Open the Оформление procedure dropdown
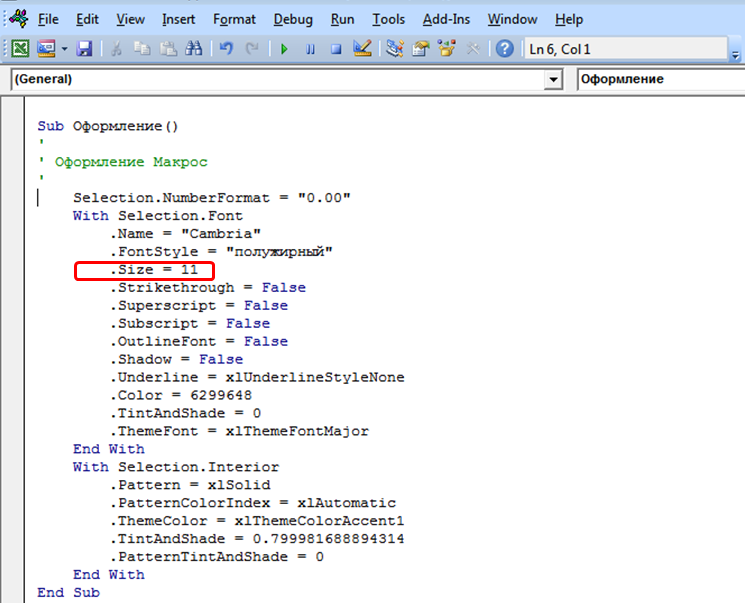 (x=660, y=80)
